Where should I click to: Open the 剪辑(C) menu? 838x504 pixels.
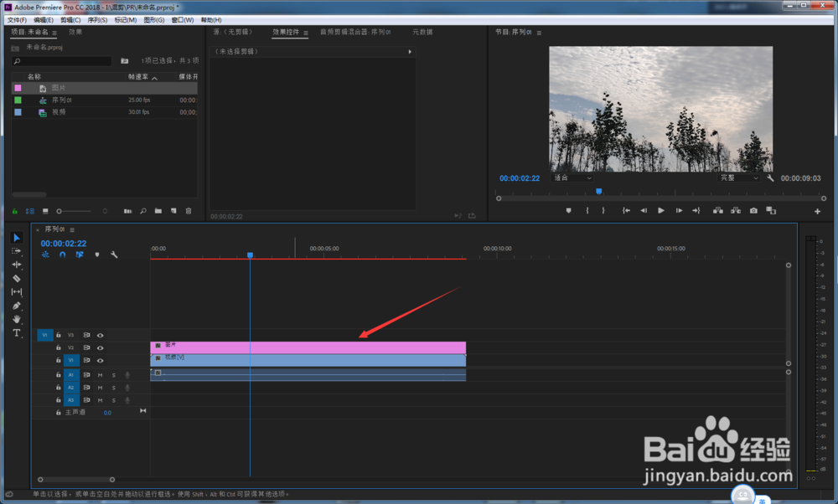(70, 20)
